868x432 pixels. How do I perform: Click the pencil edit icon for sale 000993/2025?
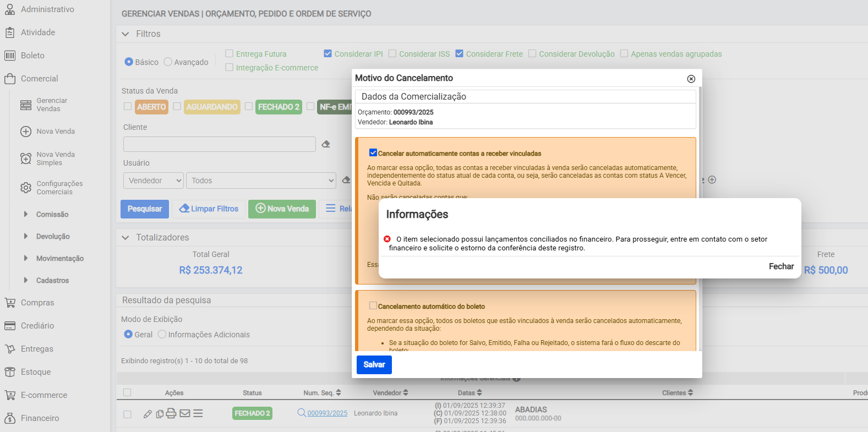pyautogui.click(x=148, y=414)
